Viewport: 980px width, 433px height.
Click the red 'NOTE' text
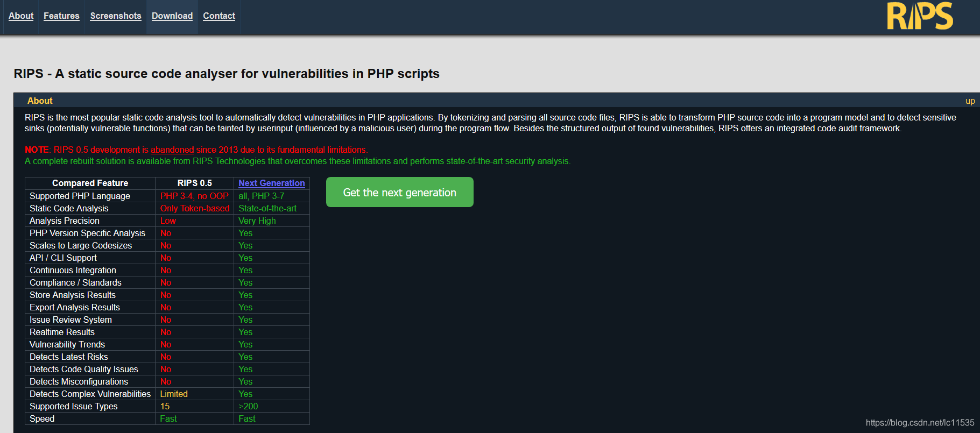pos(37,150)
